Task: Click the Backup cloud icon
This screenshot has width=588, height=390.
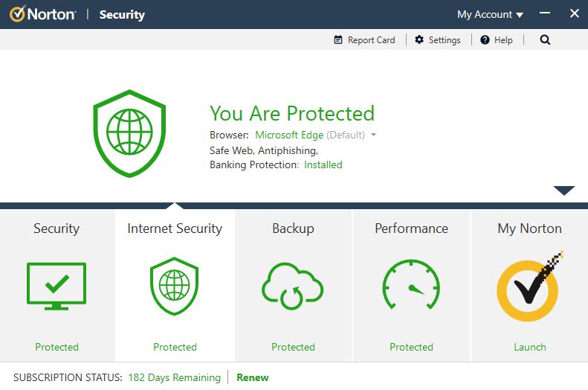Action: pyautogui.click(x=292, y=287)
